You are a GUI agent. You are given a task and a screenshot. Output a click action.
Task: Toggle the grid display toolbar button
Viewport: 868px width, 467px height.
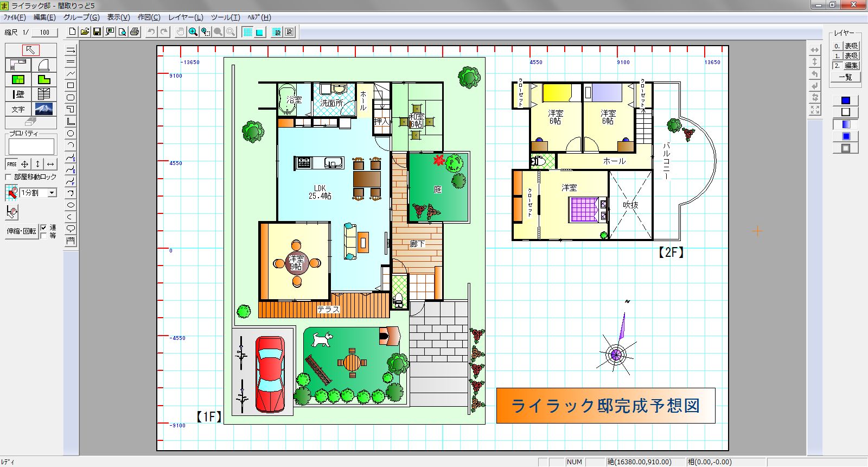(247, 32)
